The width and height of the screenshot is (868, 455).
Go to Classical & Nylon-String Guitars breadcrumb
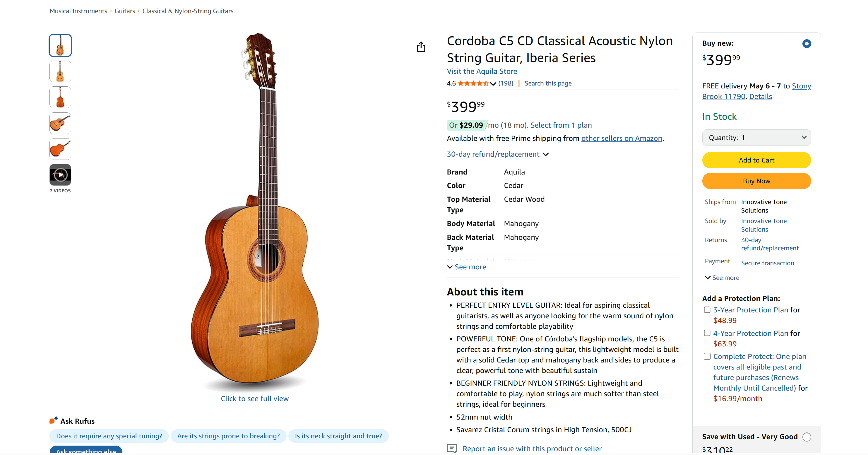point(188,11)
